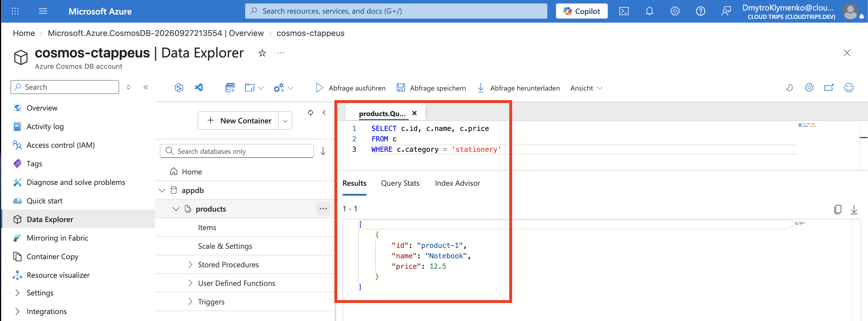868x321 pixels.
Task: Open the hamburger portal menu
Action: 43,11
